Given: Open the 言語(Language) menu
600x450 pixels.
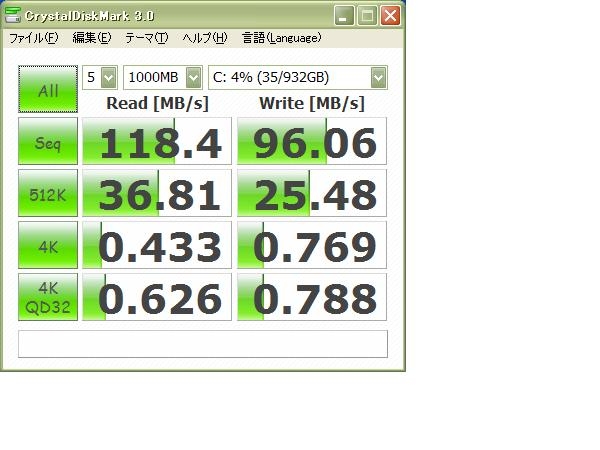Looking at the screenshot, I should point(282,38).
